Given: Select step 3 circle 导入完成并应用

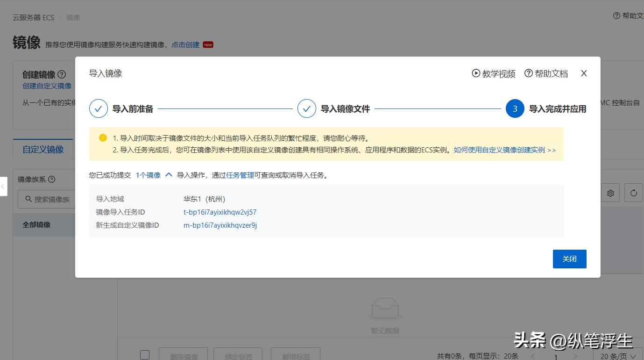Looking at the screenshot, I should (515, 108).
